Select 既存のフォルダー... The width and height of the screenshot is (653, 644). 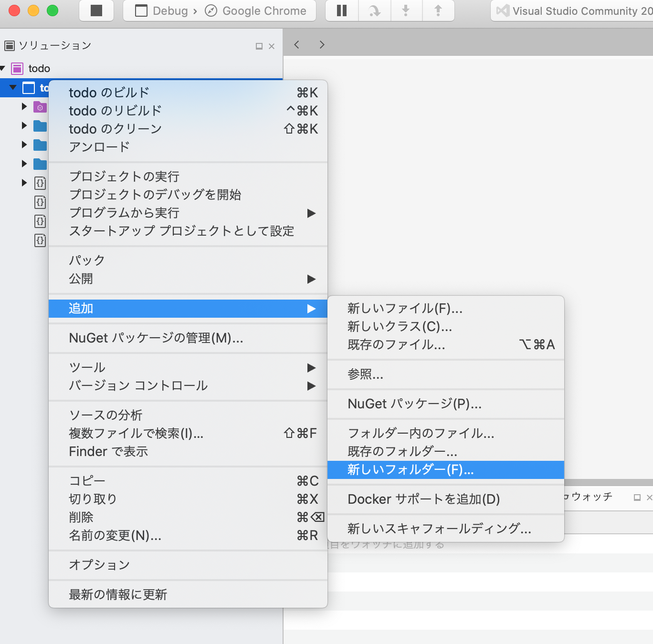tap(446, 451)
